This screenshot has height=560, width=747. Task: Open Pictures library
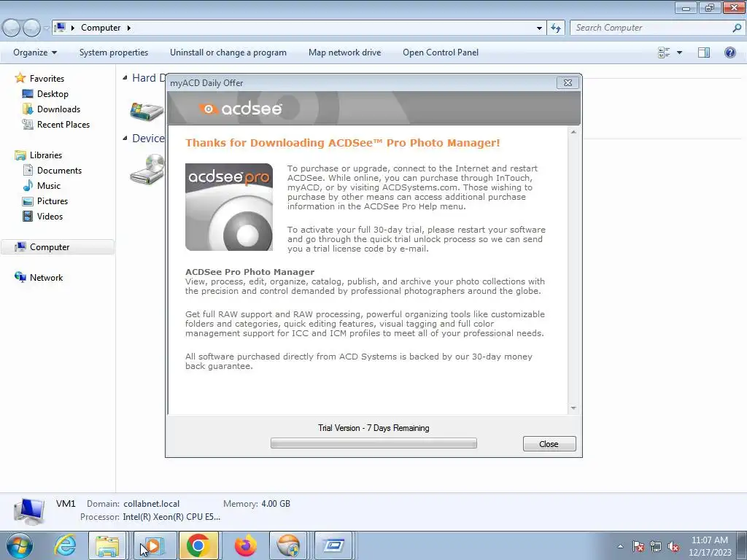53,201
